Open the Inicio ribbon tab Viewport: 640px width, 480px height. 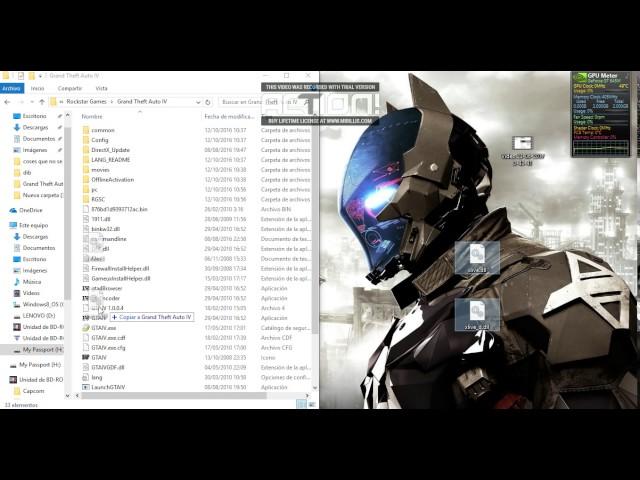pos(38,88)
